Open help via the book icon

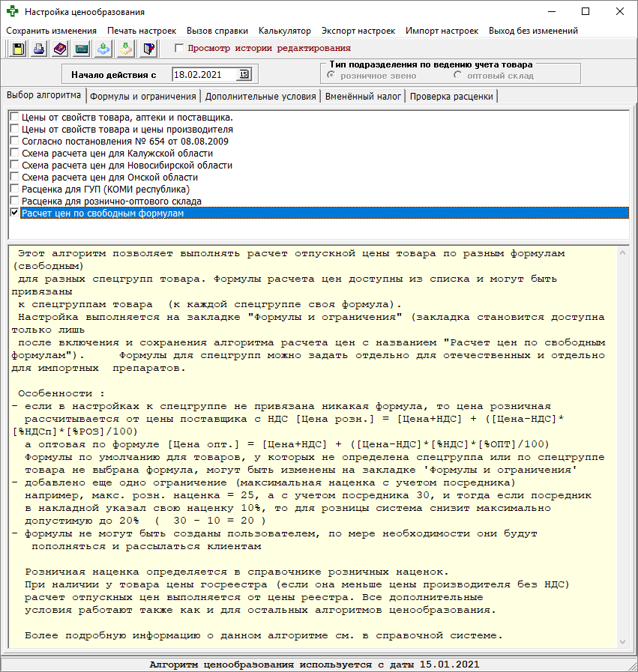tap(61, 49)
